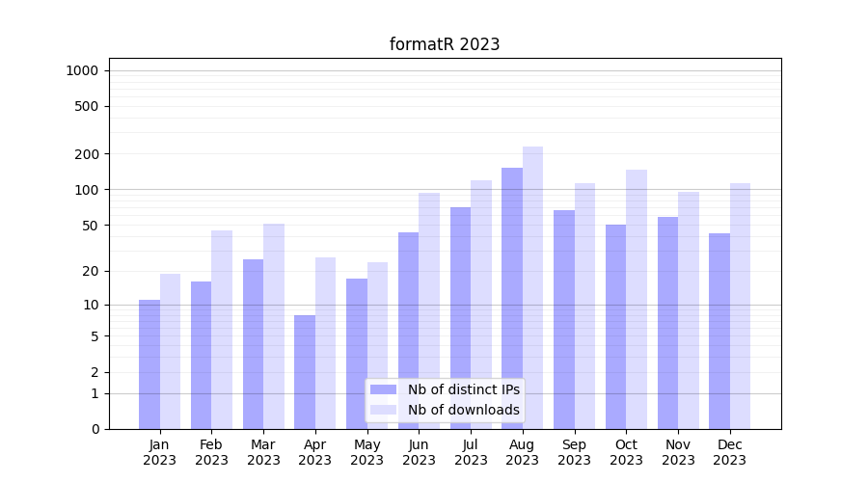Select the March downloads bar

tap(274, 326)
